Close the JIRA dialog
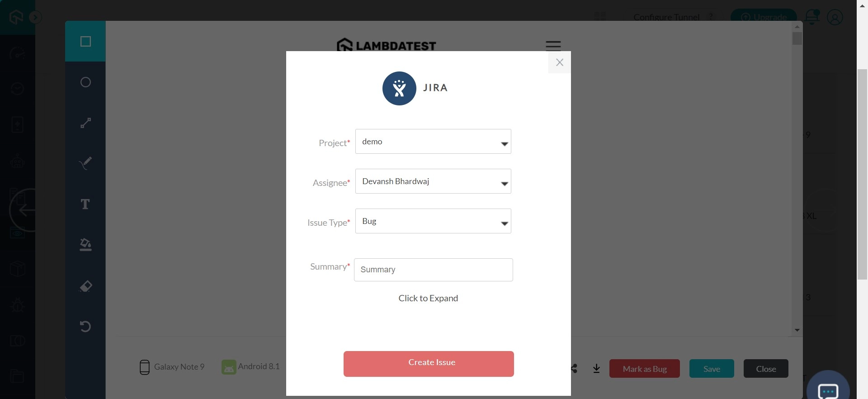The image size is (868, 399). pyautogui.click(x=559, y=62)
